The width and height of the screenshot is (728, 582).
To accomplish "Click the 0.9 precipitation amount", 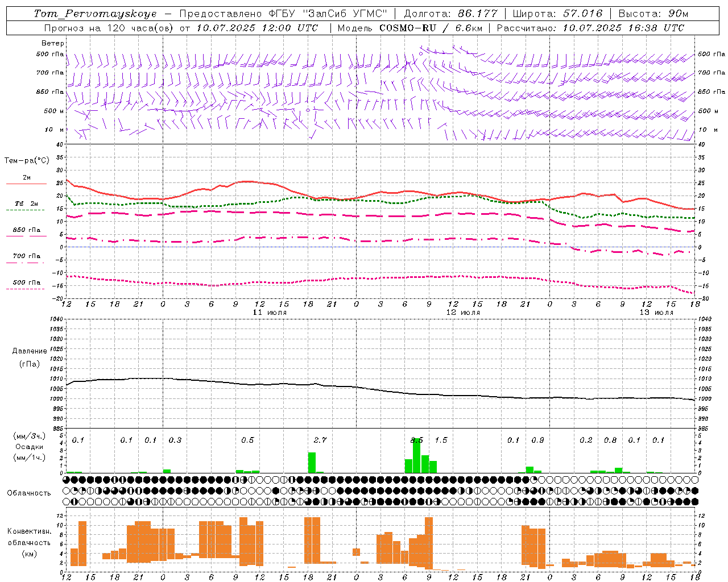I will 537,440.
